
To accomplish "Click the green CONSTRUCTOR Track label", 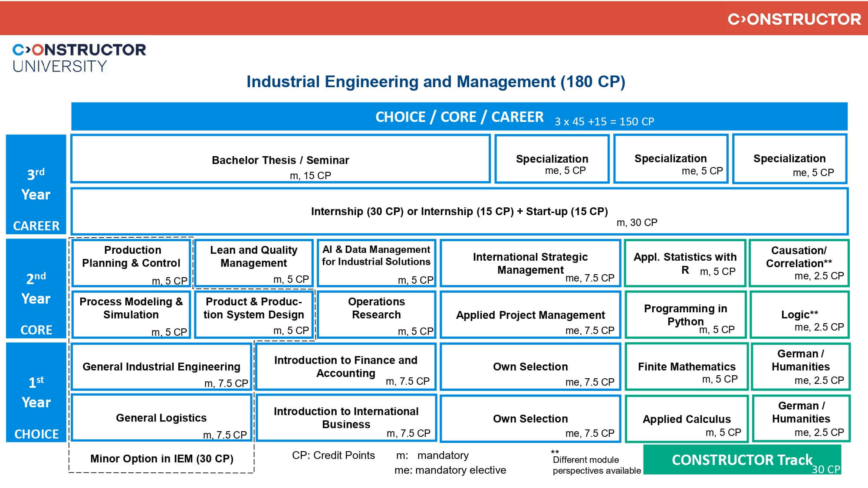I will [x=742, y=460].
